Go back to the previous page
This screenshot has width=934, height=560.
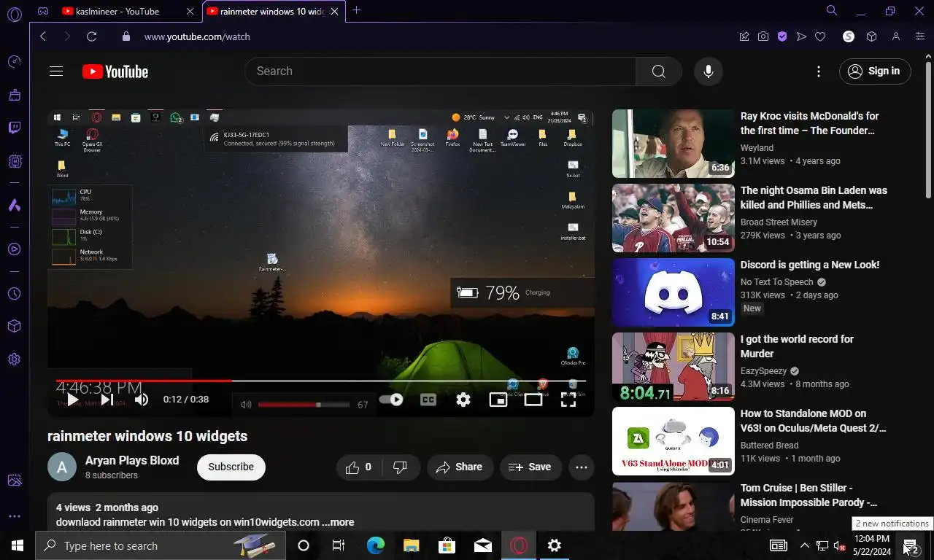(43, 36)
